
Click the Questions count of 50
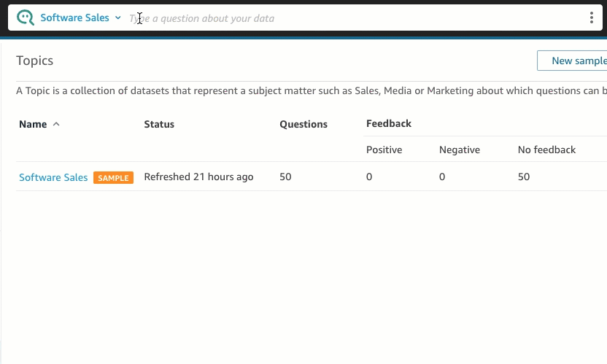[285, 177]
